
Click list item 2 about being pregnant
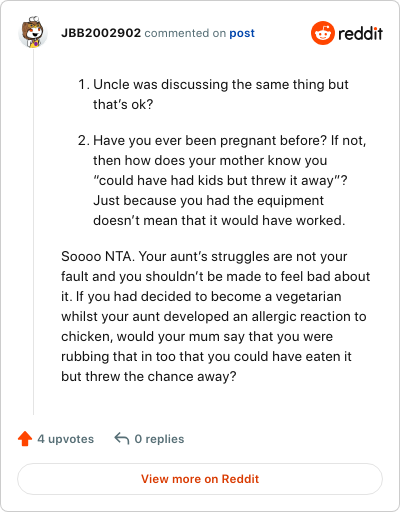[x=222, y=180]
